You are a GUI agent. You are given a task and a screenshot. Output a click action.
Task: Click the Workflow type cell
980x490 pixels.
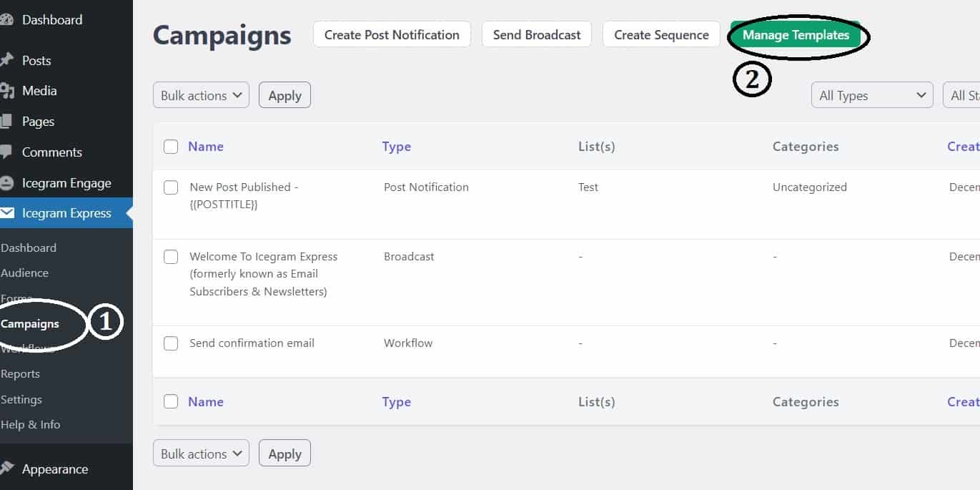(408, 343)
